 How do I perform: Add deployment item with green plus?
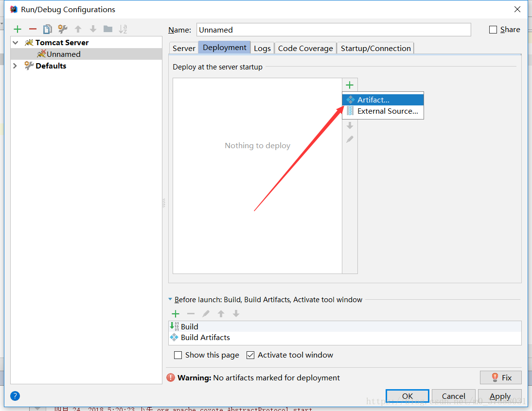coord(350,85)
